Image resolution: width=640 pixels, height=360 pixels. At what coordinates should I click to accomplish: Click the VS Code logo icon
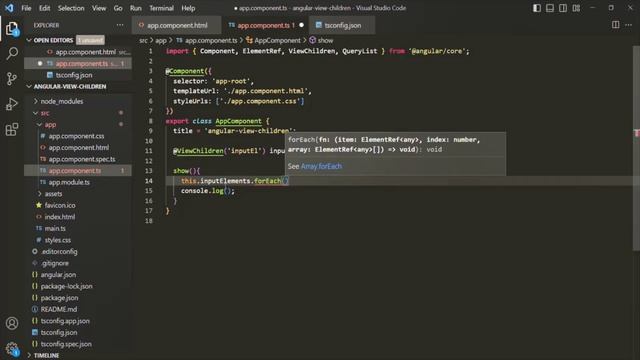coord(9,8)
